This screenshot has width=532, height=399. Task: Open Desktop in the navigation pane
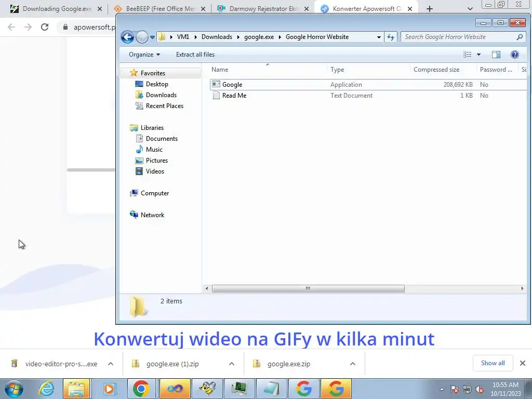[157, 84]
